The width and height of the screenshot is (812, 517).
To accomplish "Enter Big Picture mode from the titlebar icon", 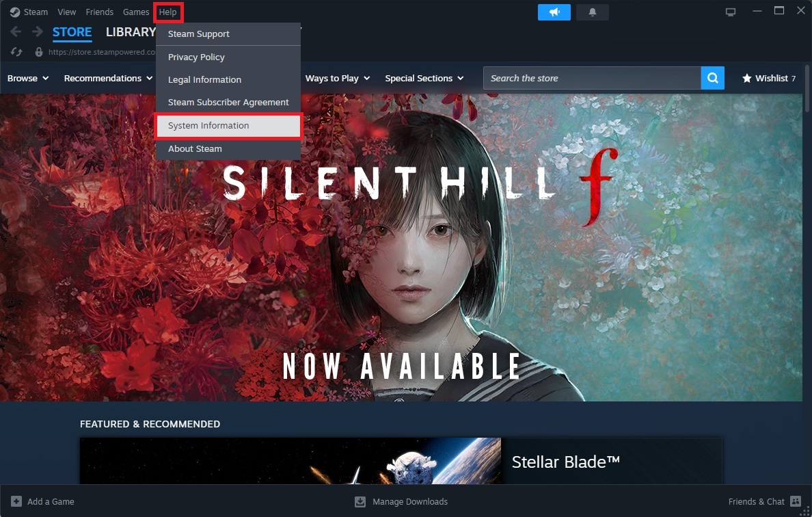I will [x=730, y=11].
